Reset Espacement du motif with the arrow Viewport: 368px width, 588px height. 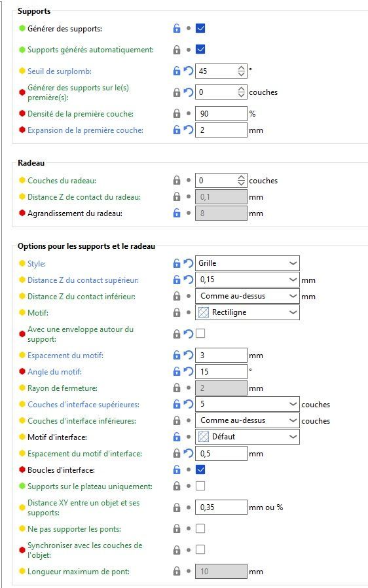pos(189,356)
